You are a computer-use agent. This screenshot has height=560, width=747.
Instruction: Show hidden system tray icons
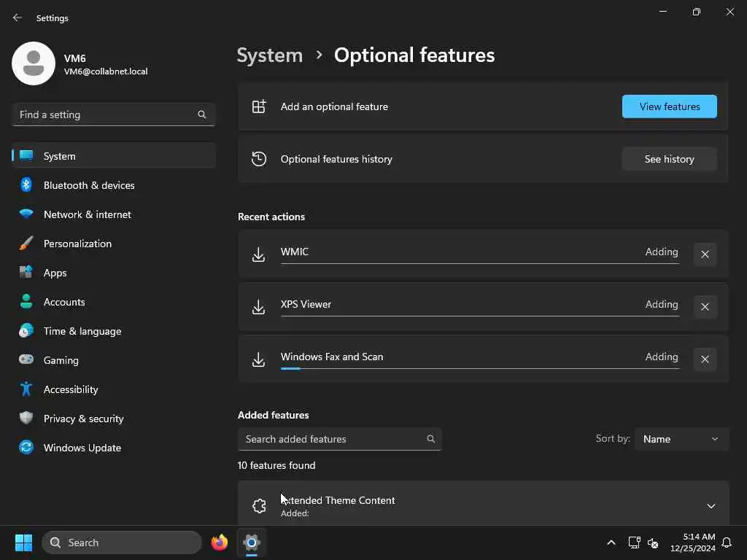pos(611,542)
